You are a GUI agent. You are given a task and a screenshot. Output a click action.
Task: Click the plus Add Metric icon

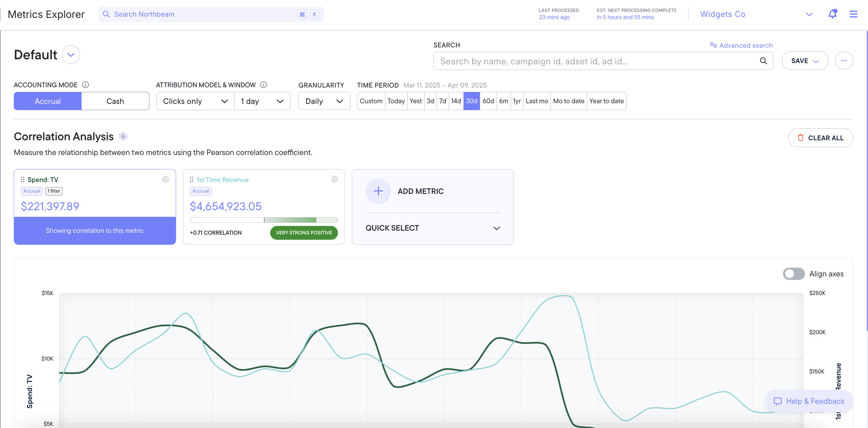[378, 191]
